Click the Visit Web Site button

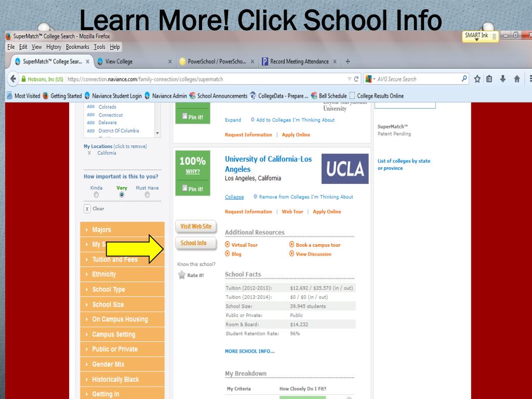pos(196,227)
